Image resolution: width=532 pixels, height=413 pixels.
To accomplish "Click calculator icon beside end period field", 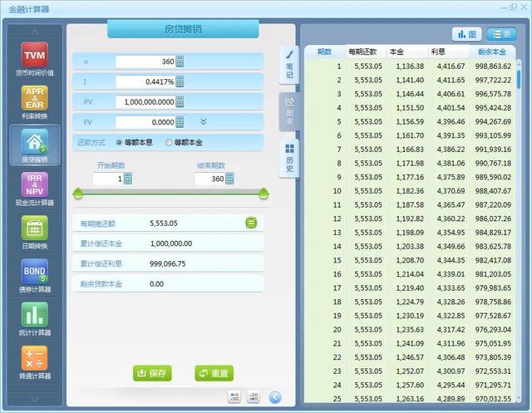I will point(229,179).
